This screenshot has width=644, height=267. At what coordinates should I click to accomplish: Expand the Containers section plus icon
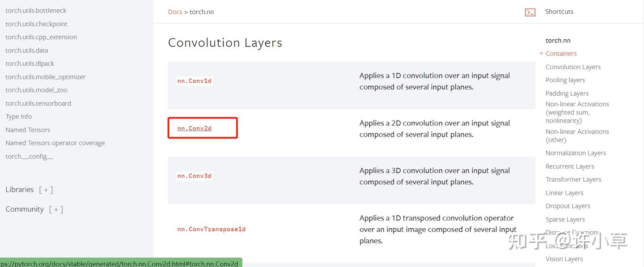(541, 54)
